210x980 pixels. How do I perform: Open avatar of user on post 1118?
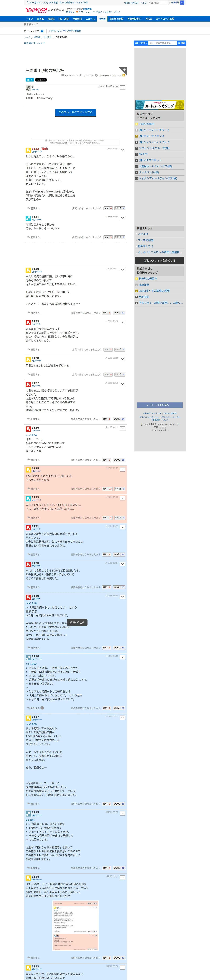click(28, 657)
